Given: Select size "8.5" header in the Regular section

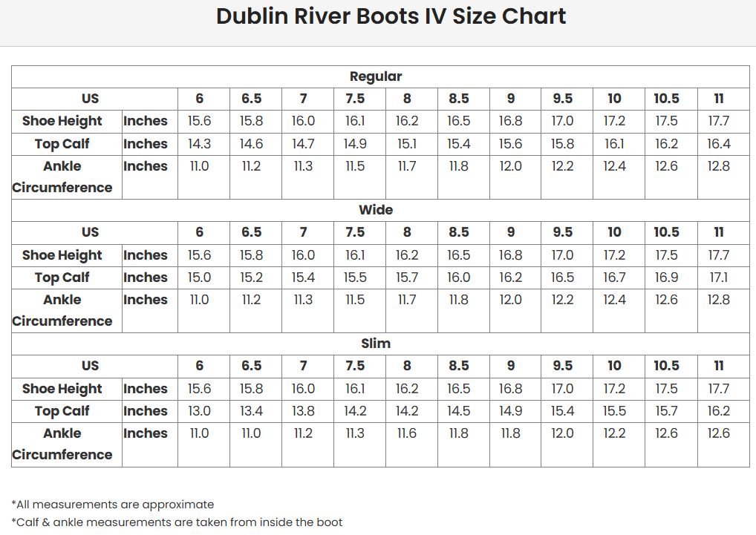Looking at the screenshot, I should pyautogui.click(x=458, y=99).
